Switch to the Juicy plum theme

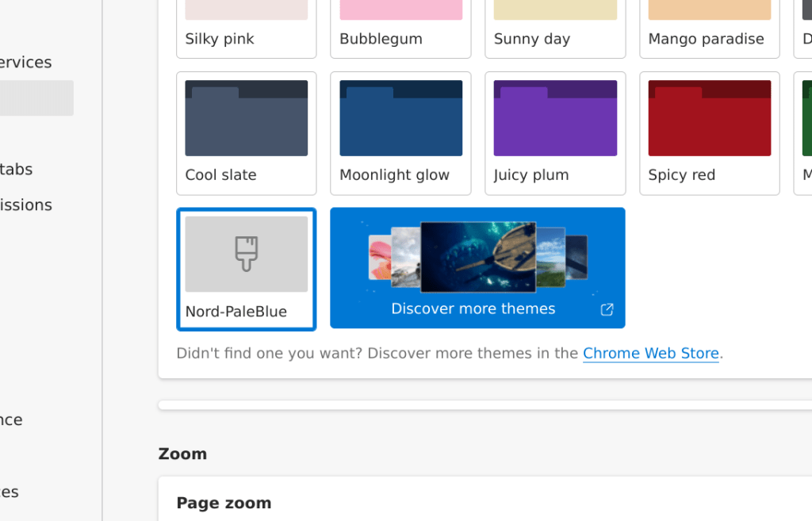[x=555, y=132]
